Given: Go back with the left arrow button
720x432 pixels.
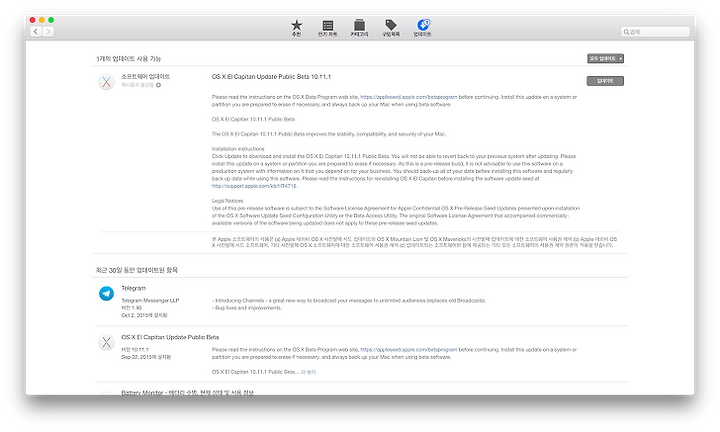Looking at the screenshot, I should pyautogui.click(x=36, y=31).
